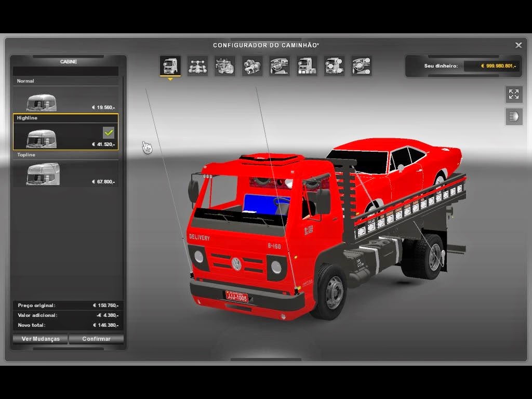Image resolution: width=532 pixels, height=399 pixels.
Task: Open the interior accessories category icon
Action: (x=362, y=66)
